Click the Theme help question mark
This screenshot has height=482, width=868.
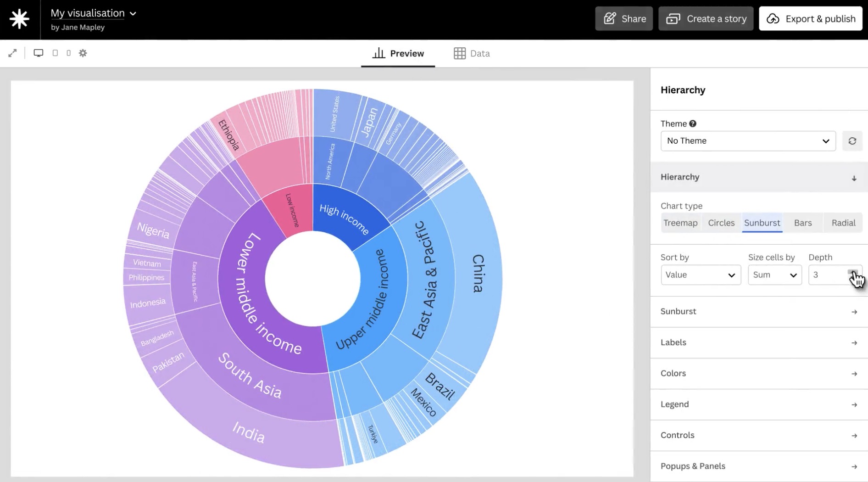(692, 123)
